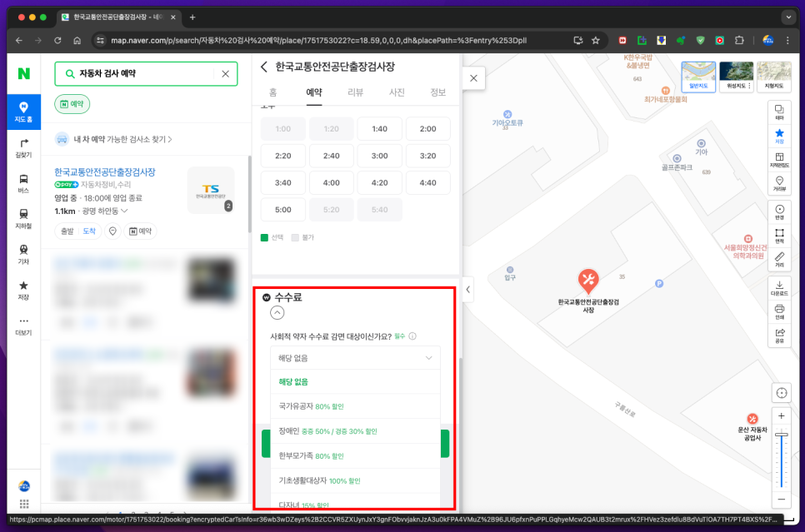The width and height of the screenshot is (805, 532).
Task: Click the 공유 share map icon
Action: pyautogui.click(x=779, y=335)
